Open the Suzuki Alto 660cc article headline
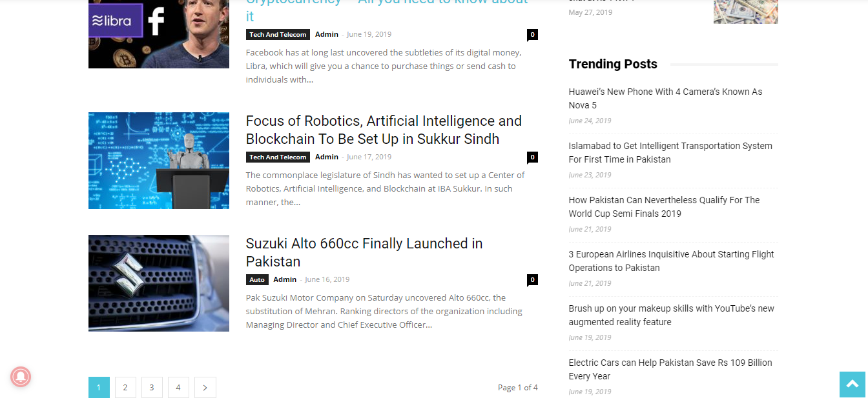868x400 pixels. (x=364, y=252)
